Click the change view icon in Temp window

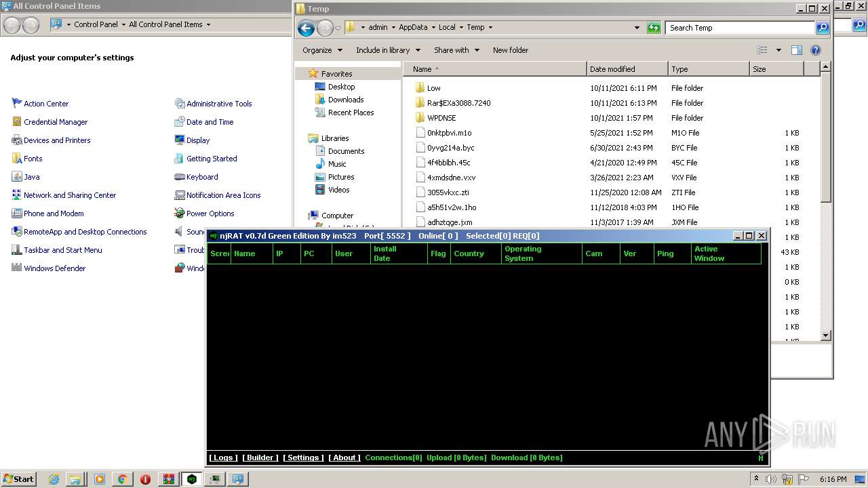click(x=762, y=50)
